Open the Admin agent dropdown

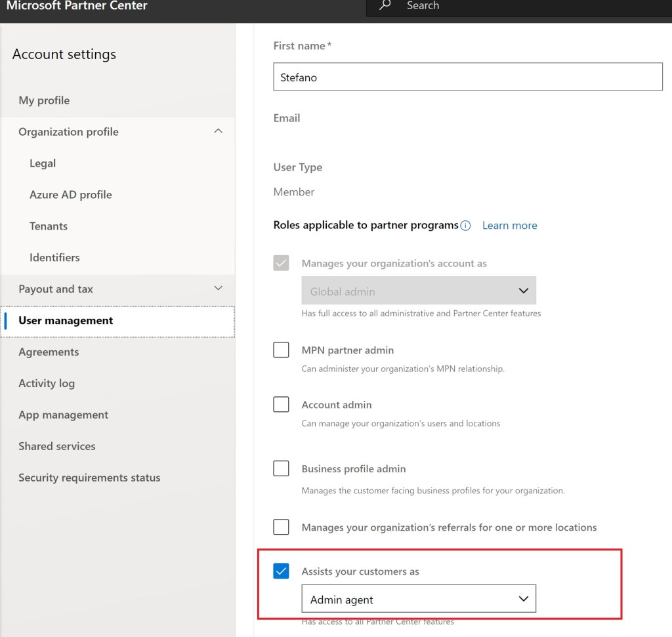point(418,599)
